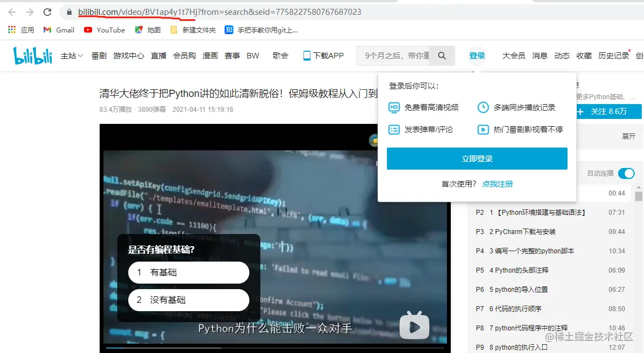Click the bilibili logo
The width and height of the screenshot is (644, 353).
coord(32,56)
